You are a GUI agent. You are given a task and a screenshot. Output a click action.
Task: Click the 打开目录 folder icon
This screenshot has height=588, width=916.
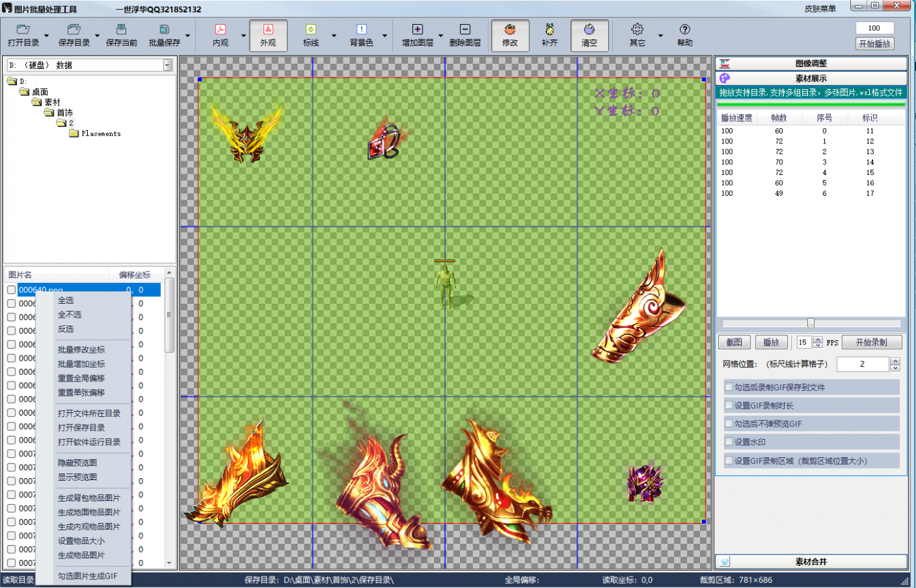pos(23,30)
